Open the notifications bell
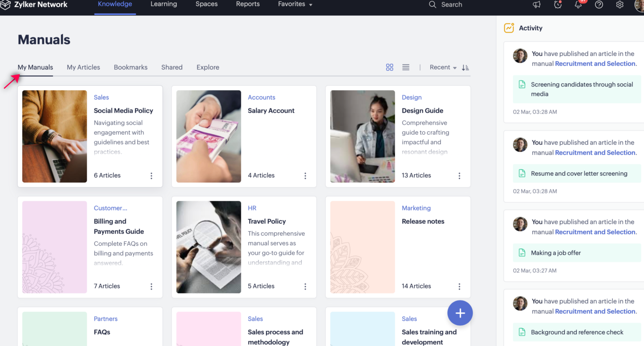This screenshot has width=644, height=346. pos(578,4)
